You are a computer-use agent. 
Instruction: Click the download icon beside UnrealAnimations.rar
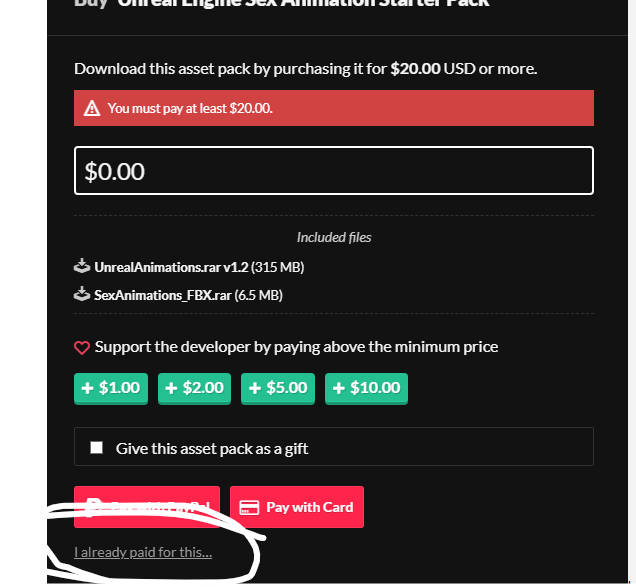82,267
